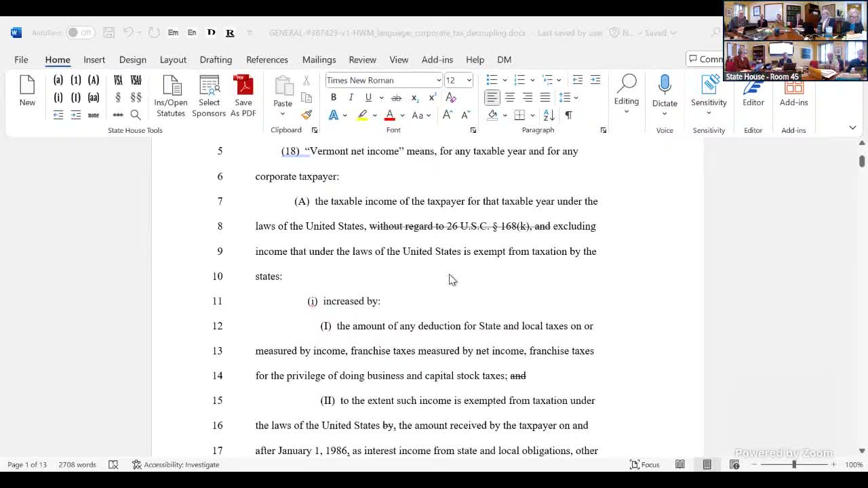This screenshot has height=488, width=868.
Task: Open the Times New Roman font dropdown
Action: click(438, 80)
